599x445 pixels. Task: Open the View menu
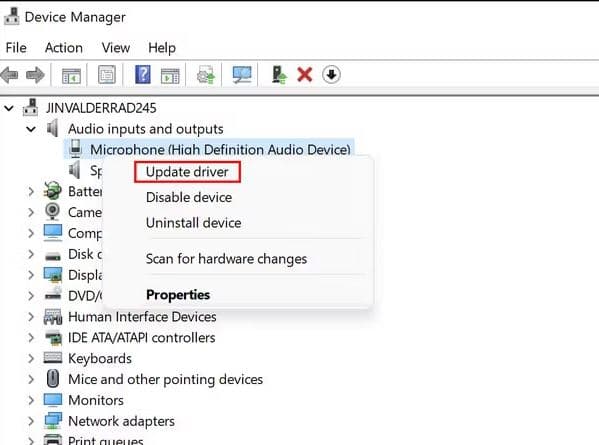[116, 48]
